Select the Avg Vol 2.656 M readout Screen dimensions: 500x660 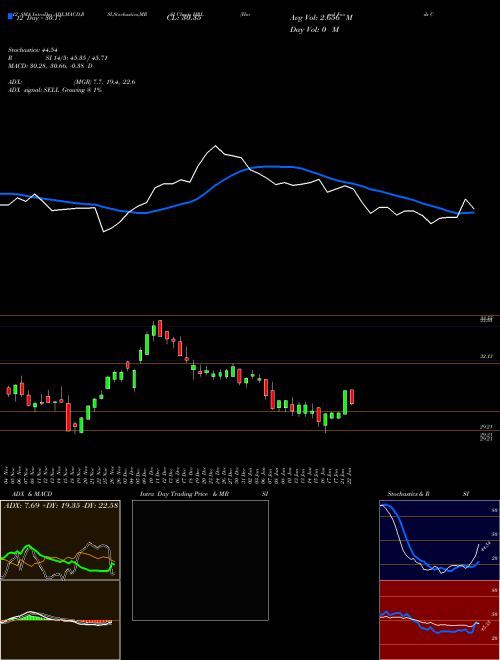pyautogui.click(x=321, y=18)
